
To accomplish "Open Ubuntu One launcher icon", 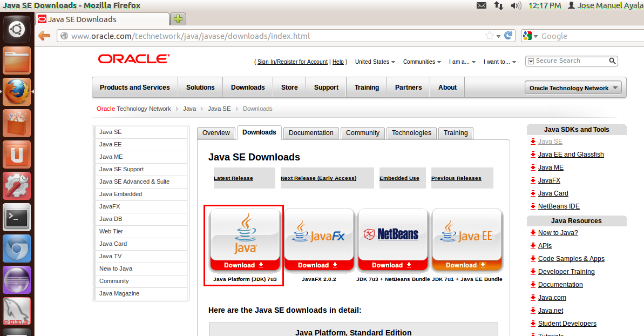I will click(16, 154).
